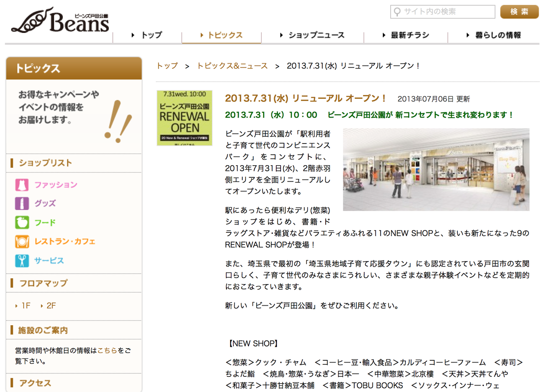Screen dimensions: 555x392
Task: Click the article title 2013.7.31(水) リニューアル オープン！
Action: click(x=306, y=98)
